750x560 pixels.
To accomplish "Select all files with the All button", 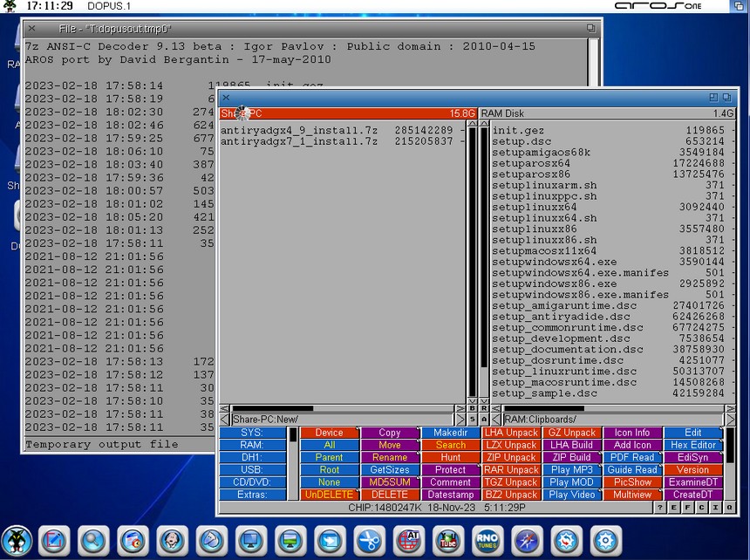I will 329,445.
